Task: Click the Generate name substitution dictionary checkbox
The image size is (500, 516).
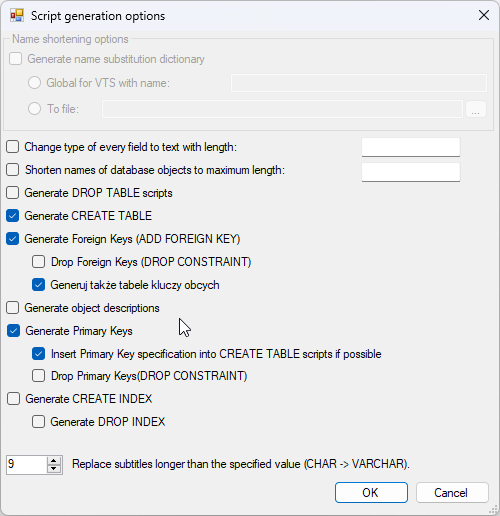Action: [x=16, y=59]
